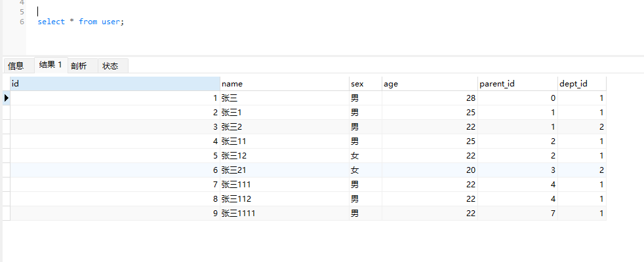Click parent_id value 4 in 张三112 row

pyautogui.click(x=517, y=198)
